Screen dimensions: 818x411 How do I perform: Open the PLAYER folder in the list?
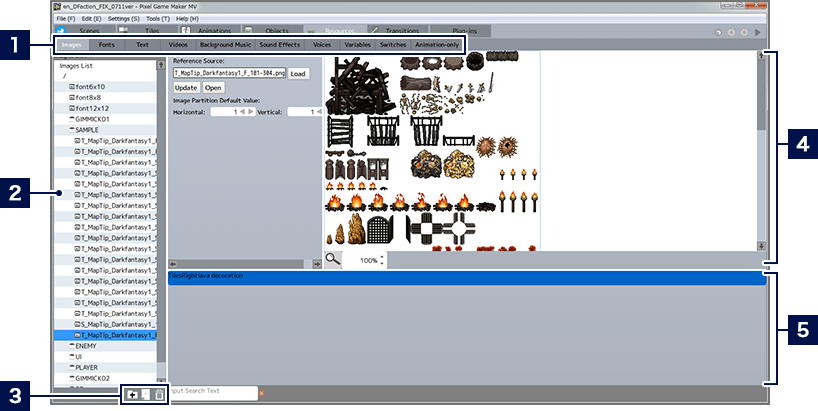click(87, 367)
